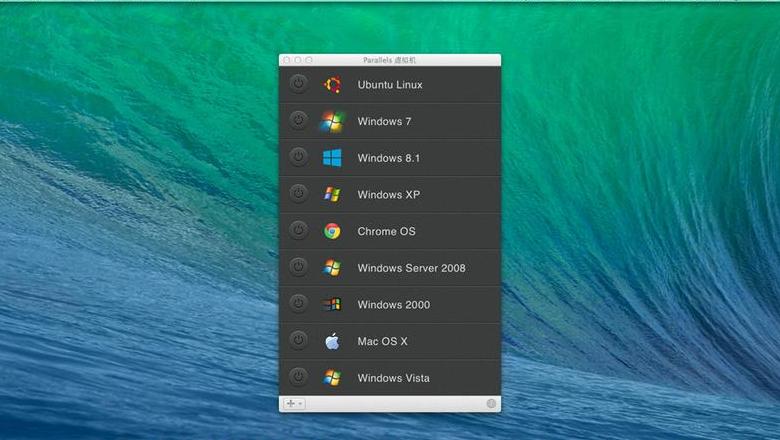Close the Parallels virtual machines window
The width and height of the screenshot is (780, 440).
tap(287, 60)
